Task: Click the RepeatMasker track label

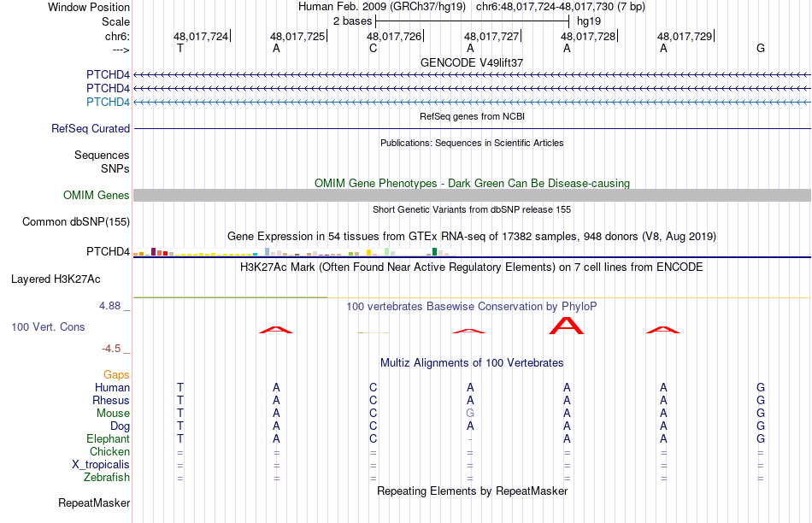Action: point(94,502)
